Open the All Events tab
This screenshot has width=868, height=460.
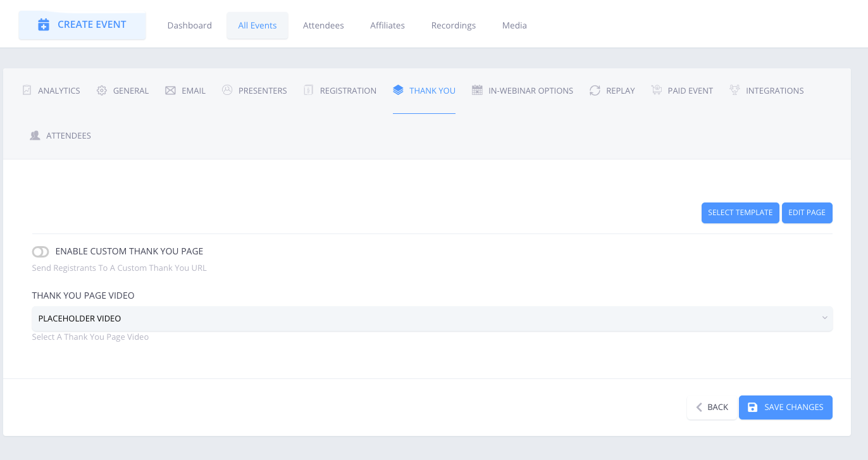257,25
